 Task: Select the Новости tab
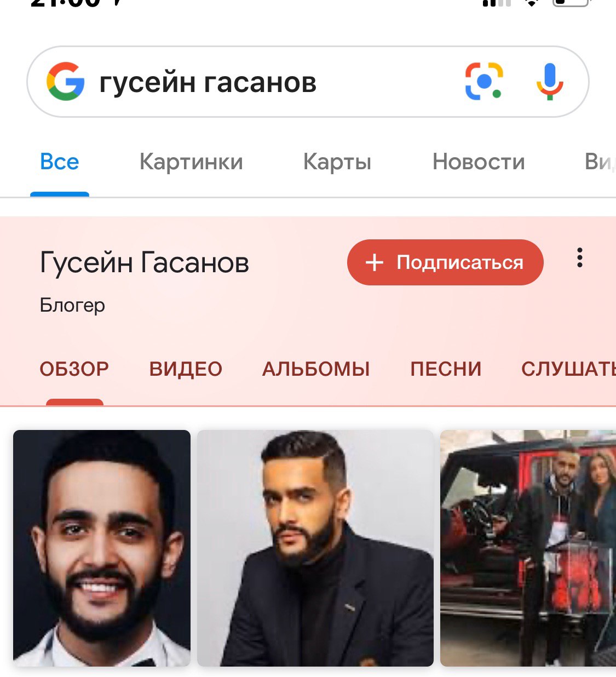[x=479, y=162]
